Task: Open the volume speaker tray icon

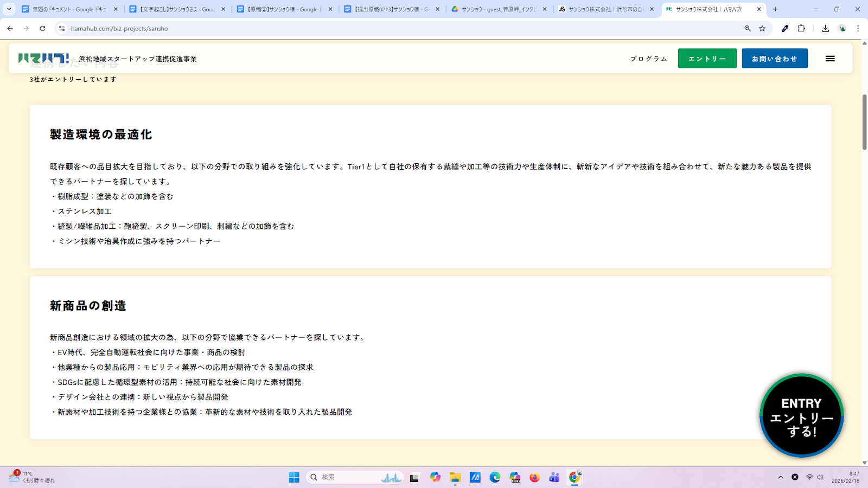Action: click(820, 477)
